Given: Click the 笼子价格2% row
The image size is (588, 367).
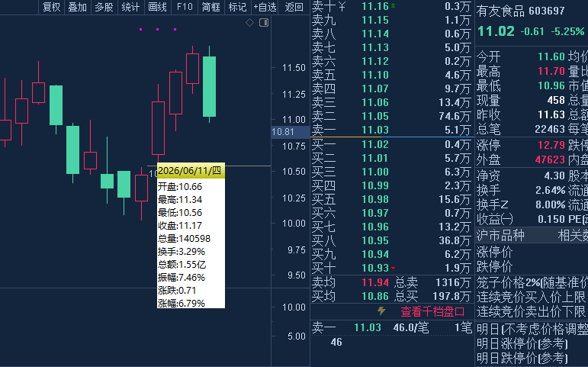Looking at the screenshot, I should pyautogui.click(x=532, y=282).
